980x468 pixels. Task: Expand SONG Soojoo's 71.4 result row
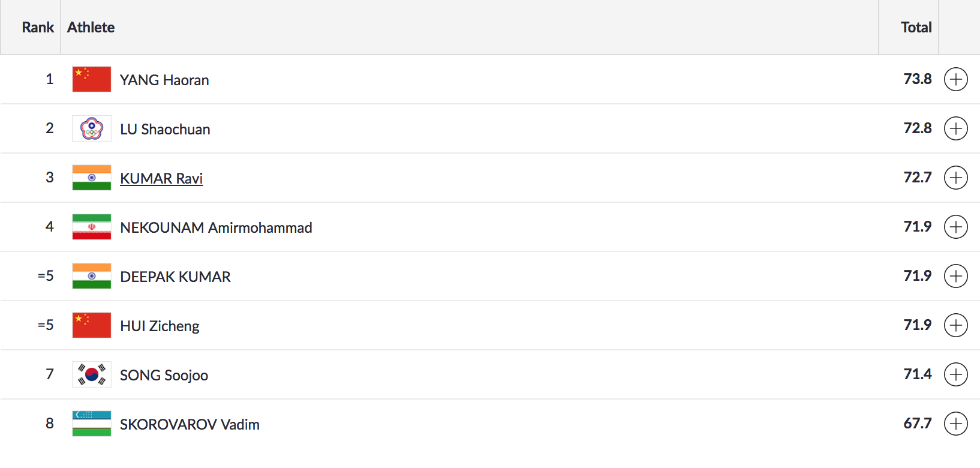955,374
